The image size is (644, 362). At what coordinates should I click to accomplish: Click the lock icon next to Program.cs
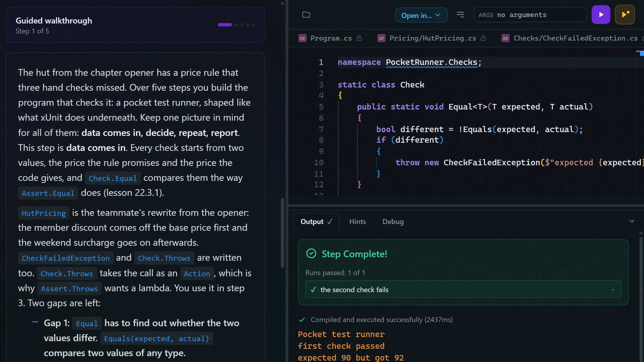coord(359,38)
